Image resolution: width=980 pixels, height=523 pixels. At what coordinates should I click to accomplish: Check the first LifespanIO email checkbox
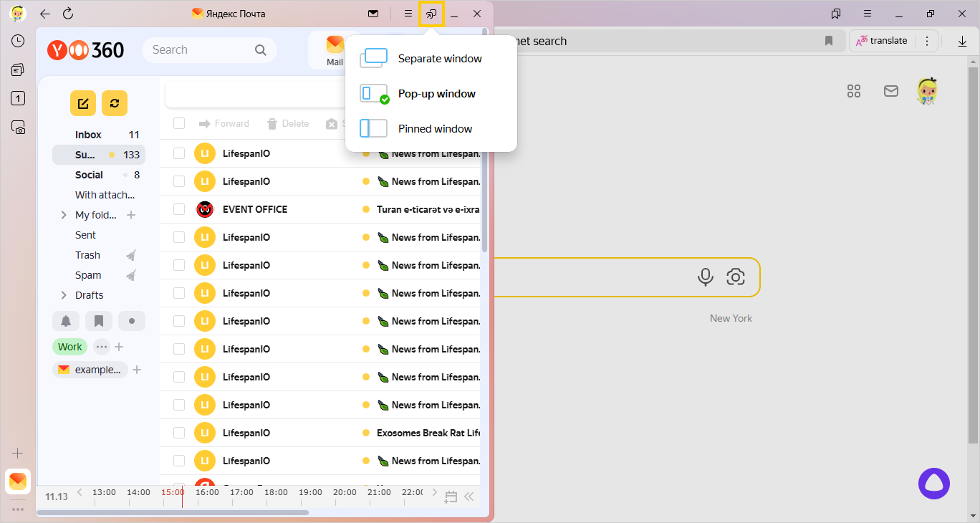(x=179, y=153)
